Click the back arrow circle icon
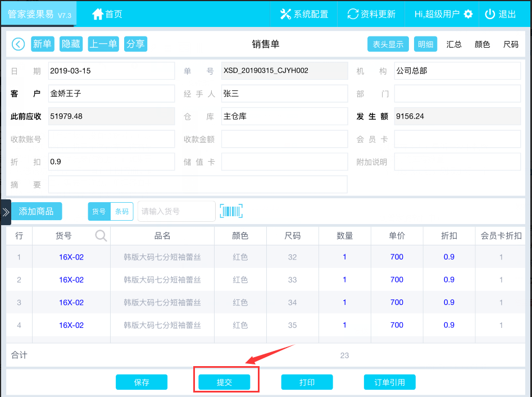Image resolution: width=532 pixels, height=397 pixels. (18, 44)
